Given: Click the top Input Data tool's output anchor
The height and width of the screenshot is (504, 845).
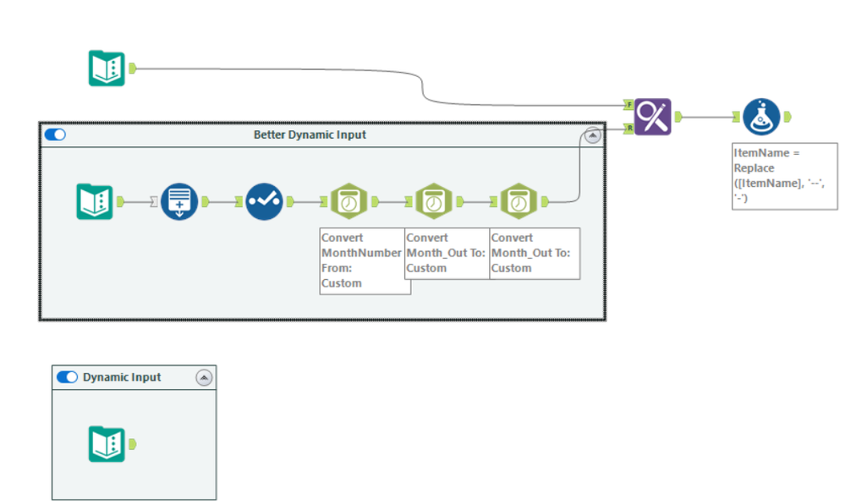Looking at the screenshot, I should coord(133,68).
